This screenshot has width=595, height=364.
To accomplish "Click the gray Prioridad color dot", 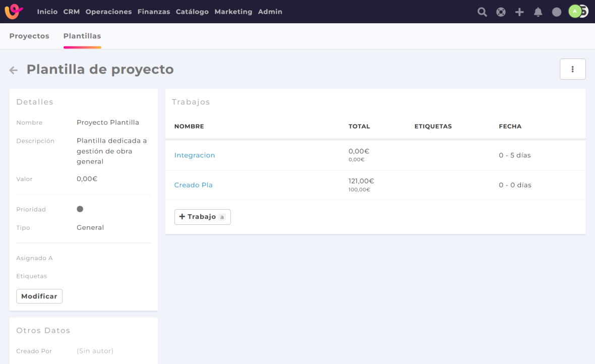I will [x=80, y=209].
